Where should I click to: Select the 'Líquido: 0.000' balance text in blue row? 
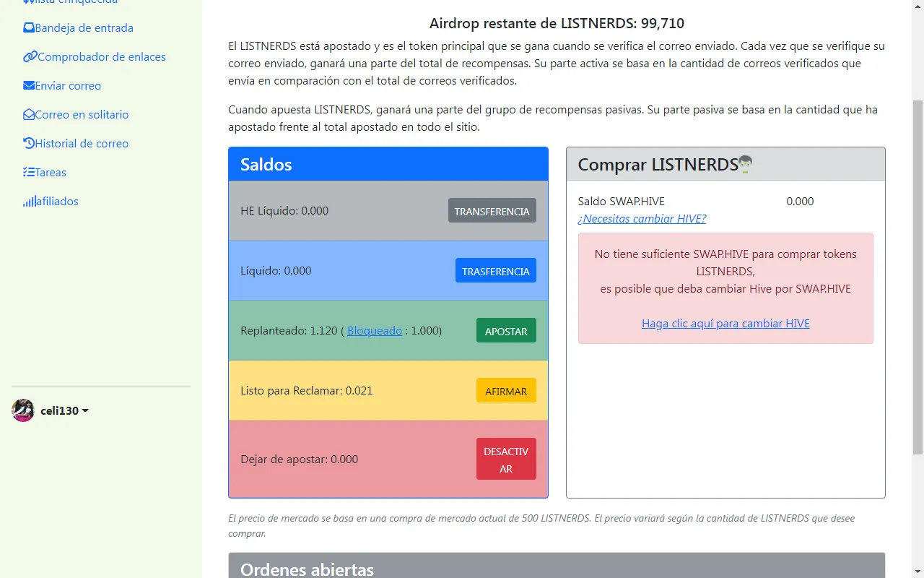pyautogui.click(x=276, y=271)
